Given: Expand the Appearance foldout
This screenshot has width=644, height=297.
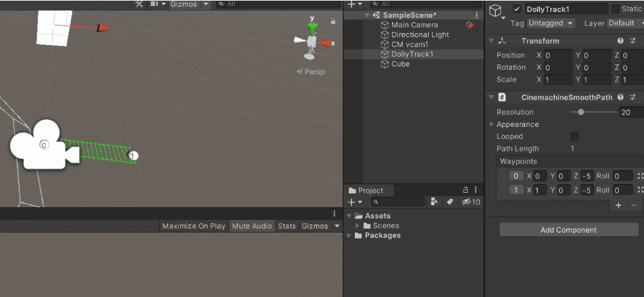Looking at the screenshot, I should point(492,124).
